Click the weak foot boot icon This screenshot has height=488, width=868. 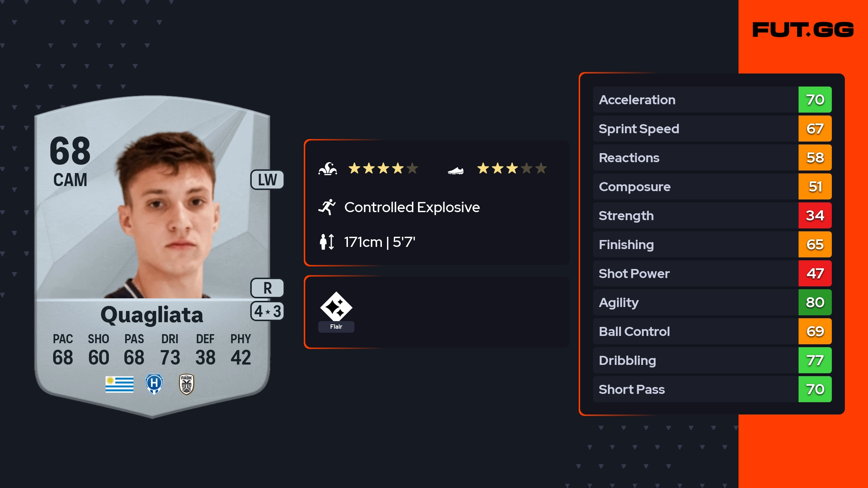[456, 170]
